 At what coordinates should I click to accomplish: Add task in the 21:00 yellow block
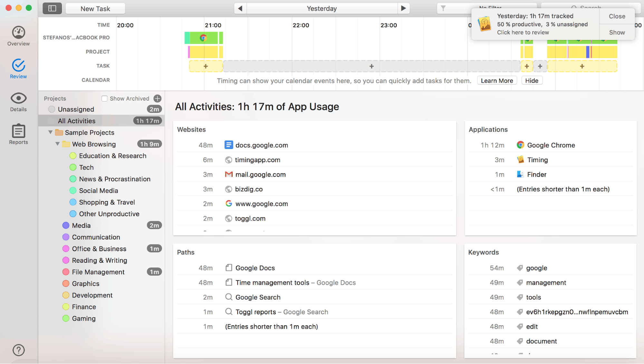tap(206, 66)
